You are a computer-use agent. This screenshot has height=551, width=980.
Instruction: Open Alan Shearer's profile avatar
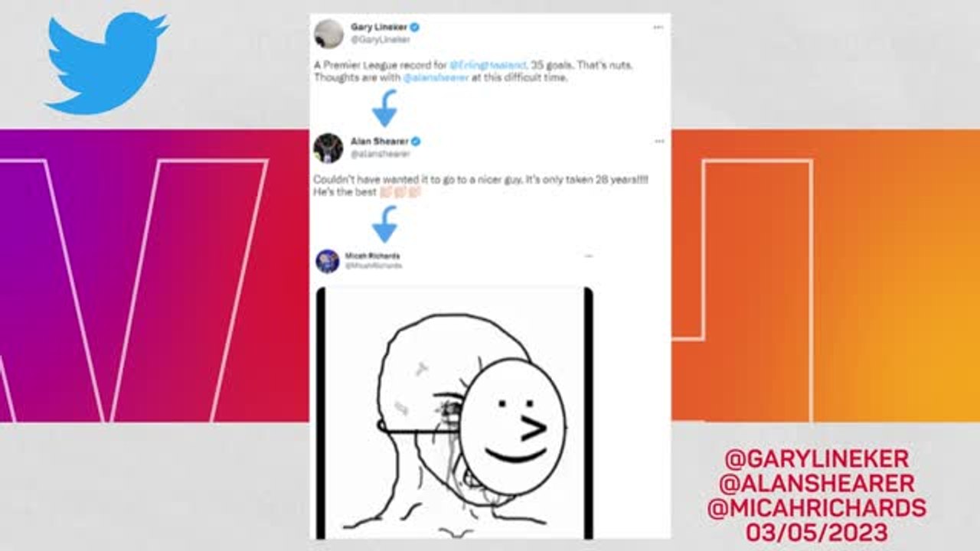pos(328,148)
